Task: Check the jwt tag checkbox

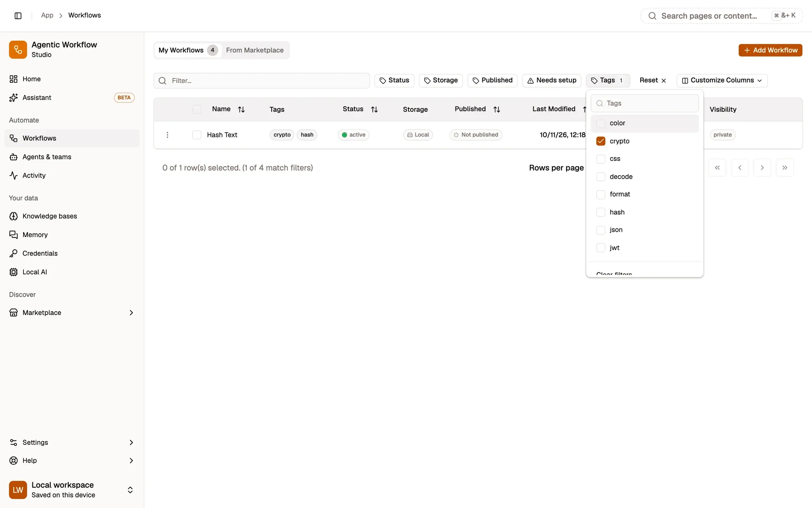Action: pos(601,248)
